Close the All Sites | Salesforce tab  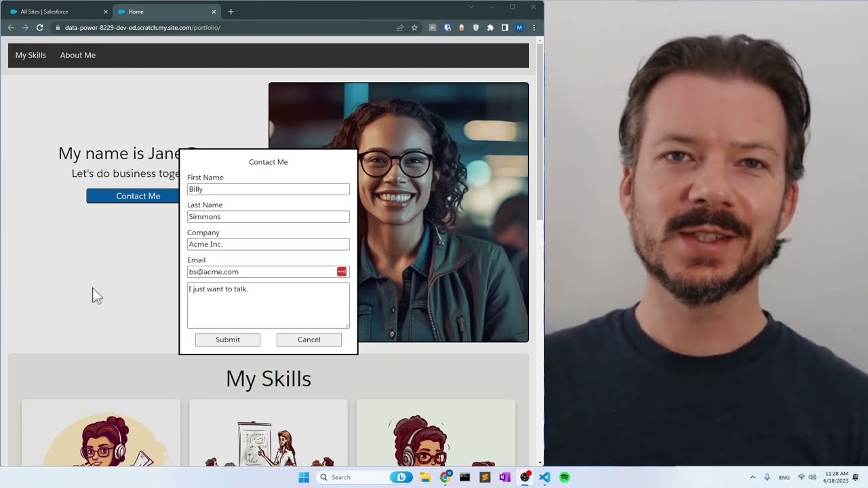pyautogui.click(x=105, y=12)
